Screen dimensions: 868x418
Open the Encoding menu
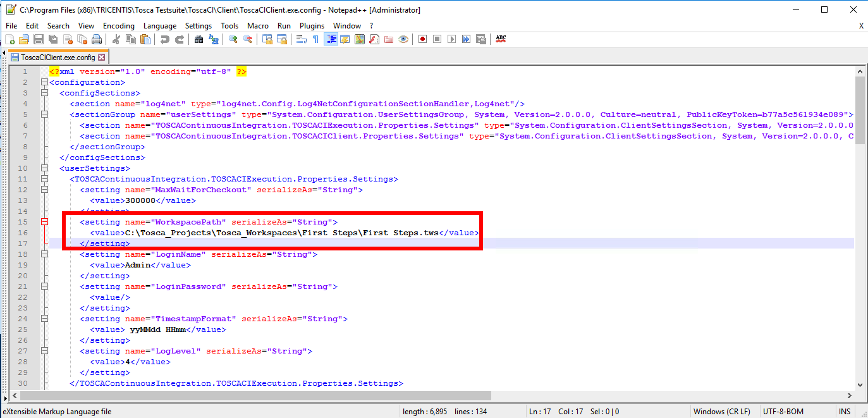coord(119,26)
